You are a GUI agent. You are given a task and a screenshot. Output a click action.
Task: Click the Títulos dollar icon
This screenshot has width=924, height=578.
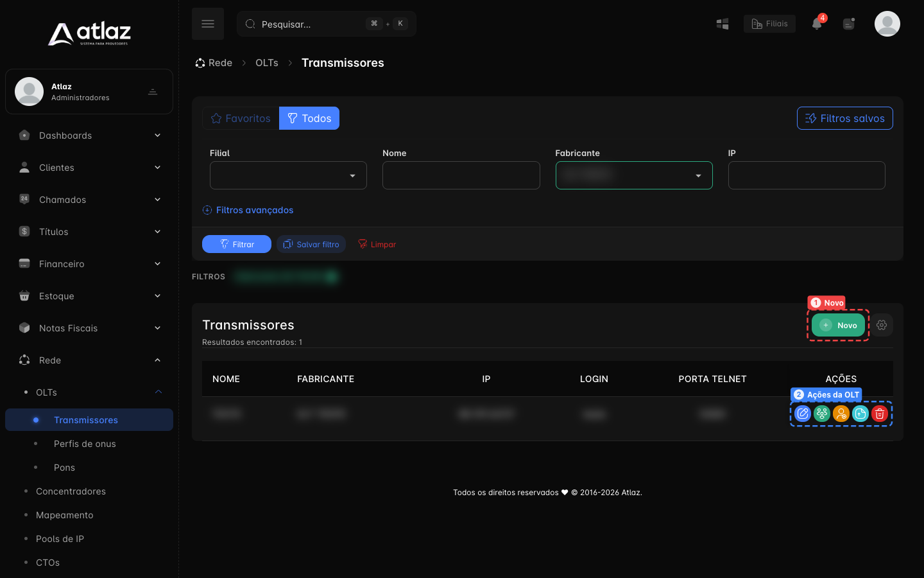24,231
